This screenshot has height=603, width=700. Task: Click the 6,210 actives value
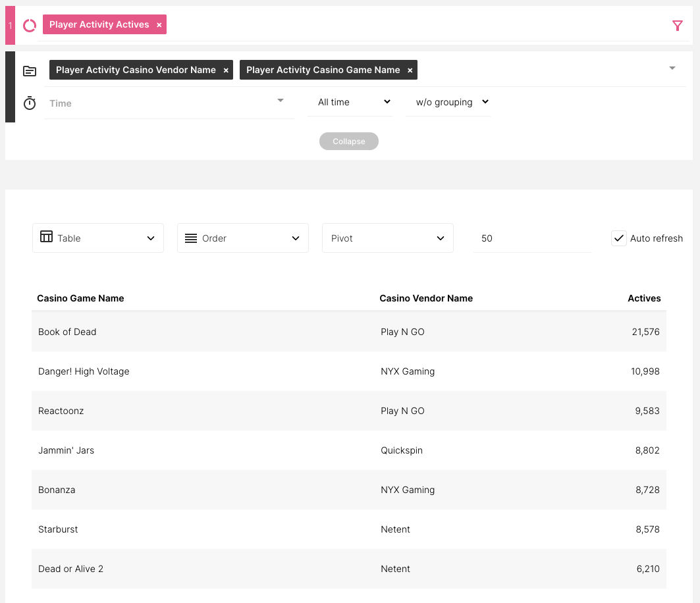click(648, 569)
